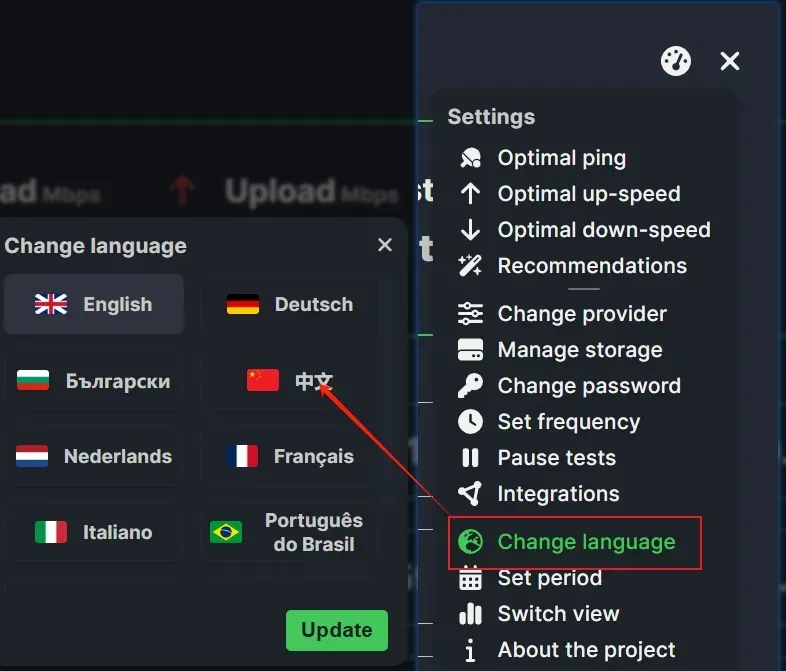Click the speedometer icon in the header
Screen dimensions: 786x671
[676, 61]
